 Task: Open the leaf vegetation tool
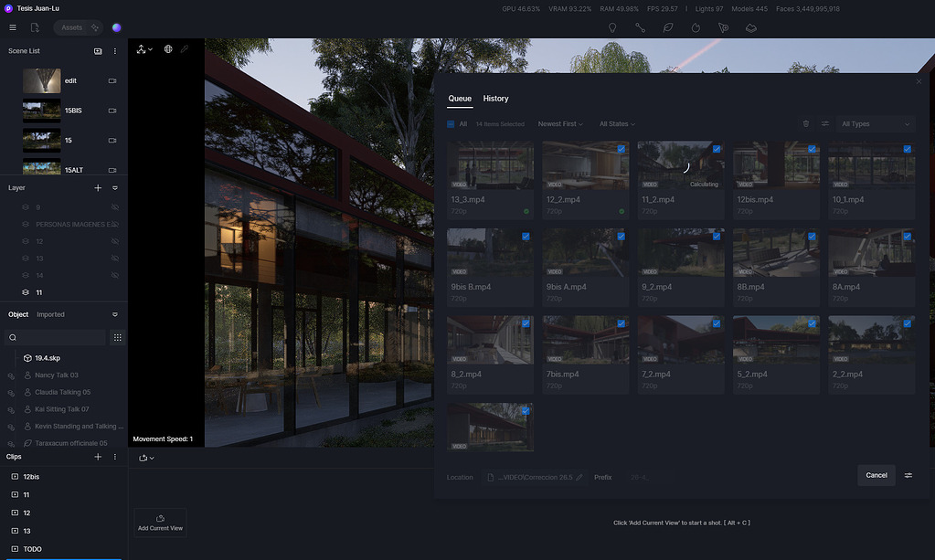click(x=668, y=27)
